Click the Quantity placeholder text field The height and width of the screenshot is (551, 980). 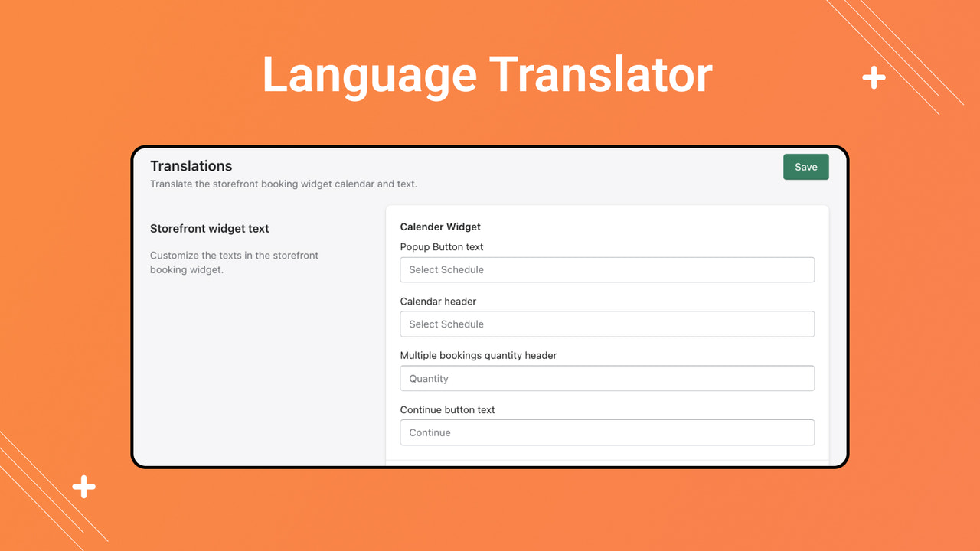tap(428, 378)
